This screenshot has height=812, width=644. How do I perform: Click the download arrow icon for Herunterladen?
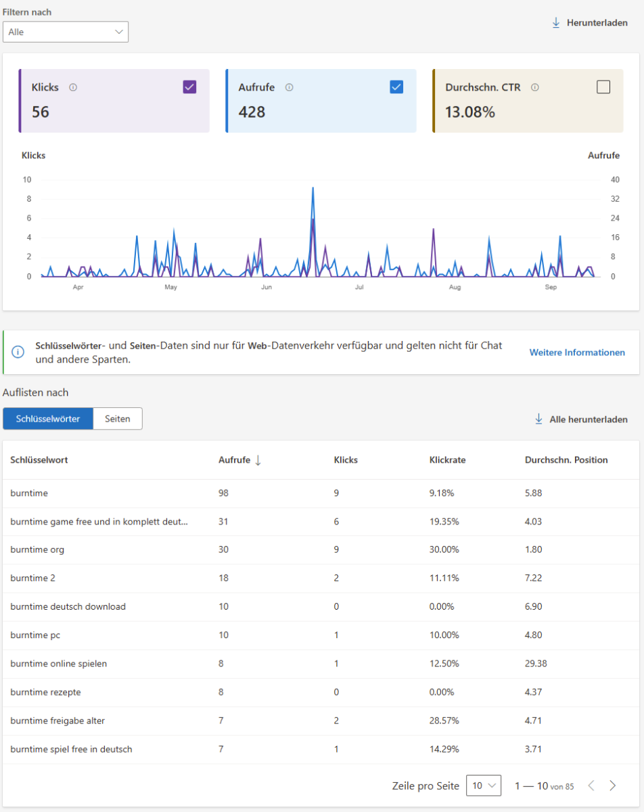556,23
